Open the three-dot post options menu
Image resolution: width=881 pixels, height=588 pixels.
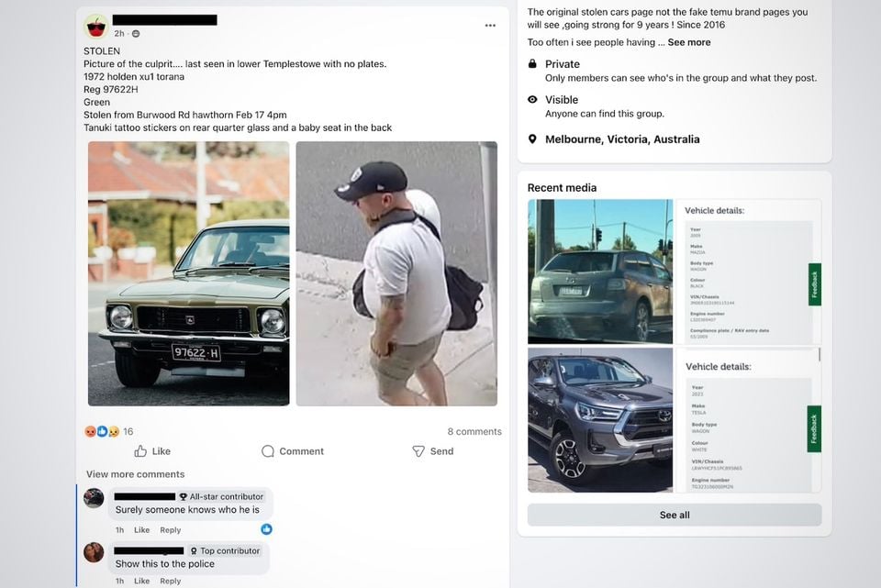click(x=490, y=26)
